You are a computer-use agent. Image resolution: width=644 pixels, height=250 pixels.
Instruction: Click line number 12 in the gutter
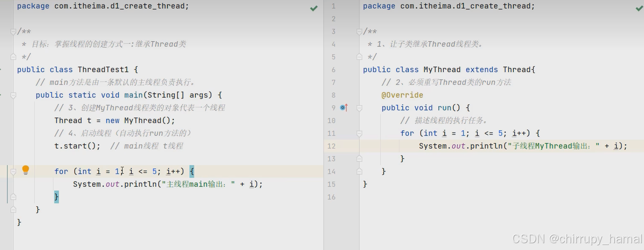pos(332,146)
